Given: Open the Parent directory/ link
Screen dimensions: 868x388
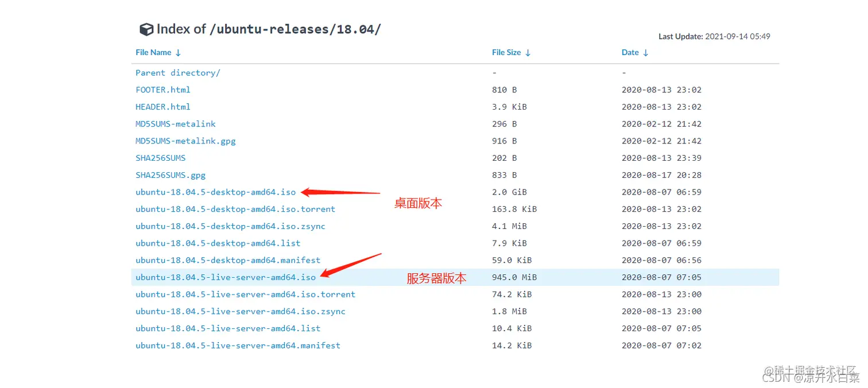Looking at the screenshot, I should point(178,73).
